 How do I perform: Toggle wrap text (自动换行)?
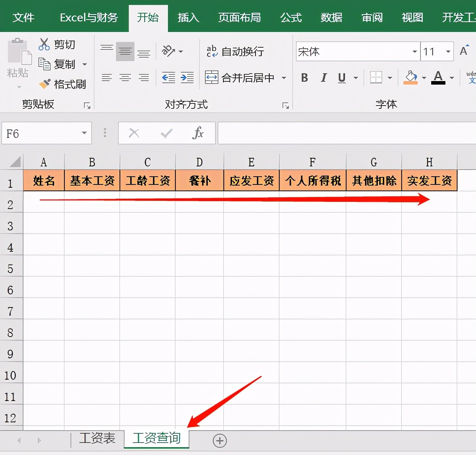tap(236, 52)
